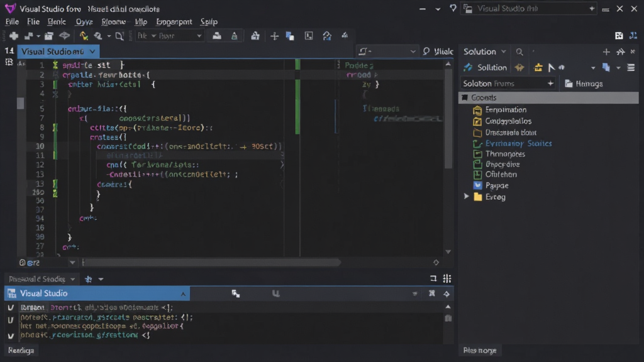This screenshot has height=362, width=644.
Task: Click the editor horizontal scrollbar thumb
Action: pos(212,262)
